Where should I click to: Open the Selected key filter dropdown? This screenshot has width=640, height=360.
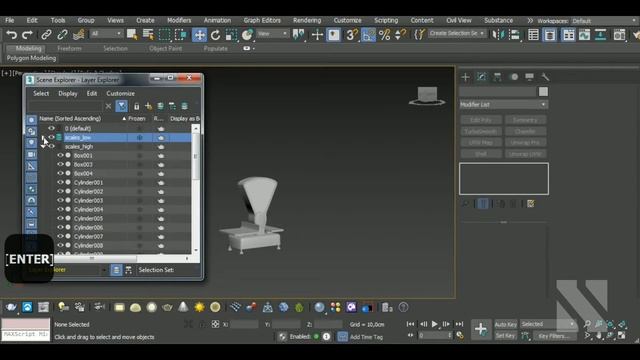point(548,324)
